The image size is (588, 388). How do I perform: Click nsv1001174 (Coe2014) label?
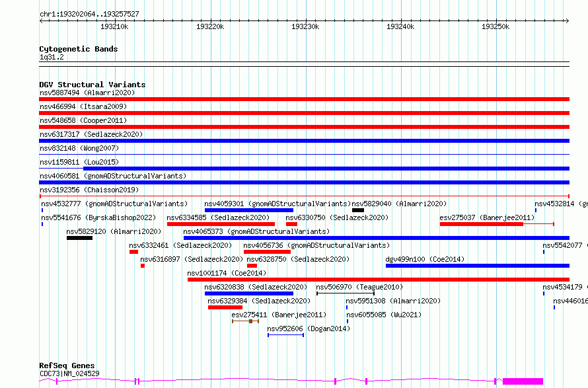227,273
